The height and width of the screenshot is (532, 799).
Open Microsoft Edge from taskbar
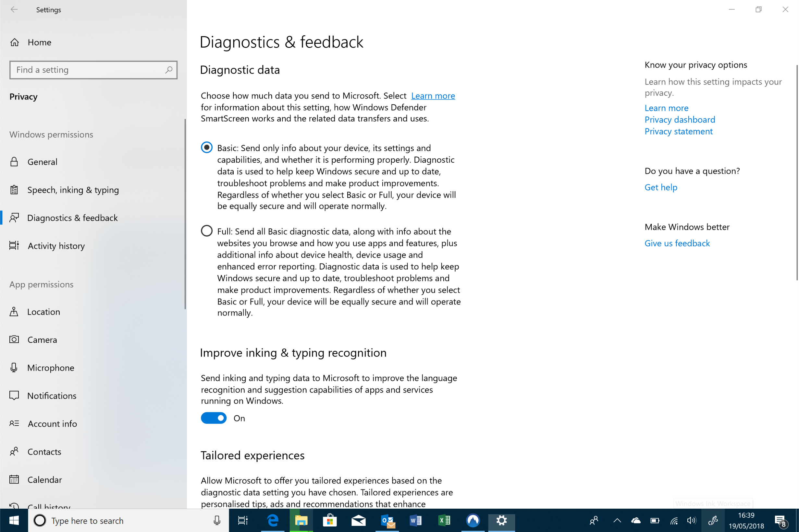[273, 520]
